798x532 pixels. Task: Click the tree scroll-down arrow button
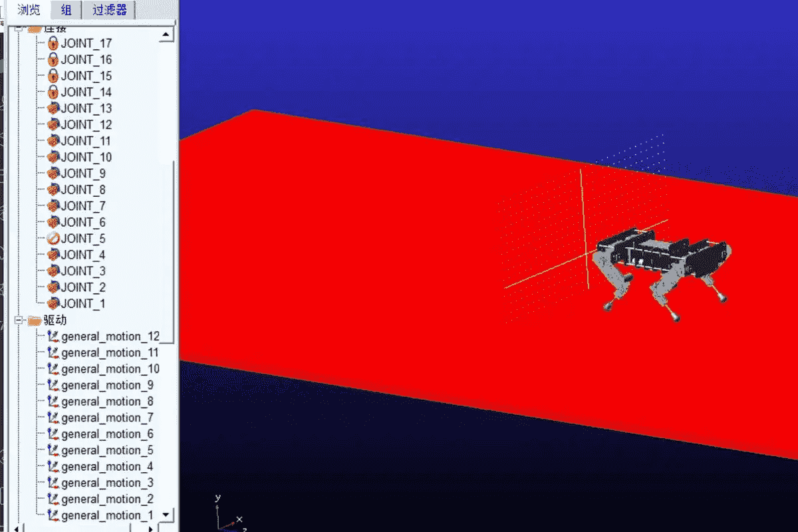click(x=167, y=515)
